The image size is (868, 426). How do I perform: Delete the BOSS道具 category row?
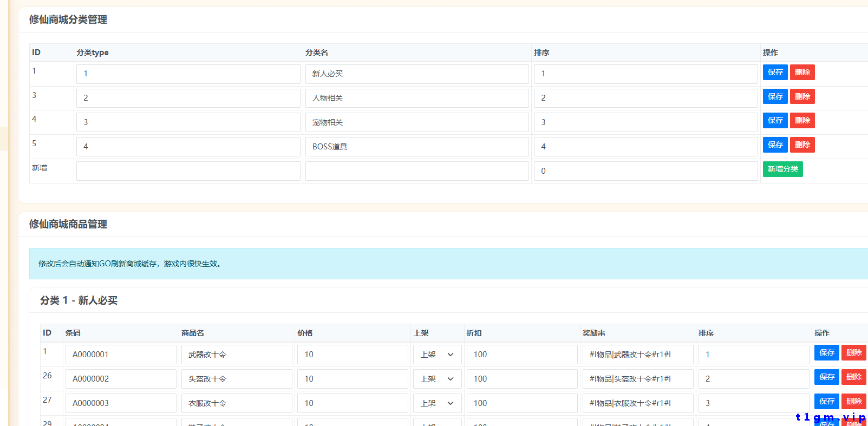point(802,145)
